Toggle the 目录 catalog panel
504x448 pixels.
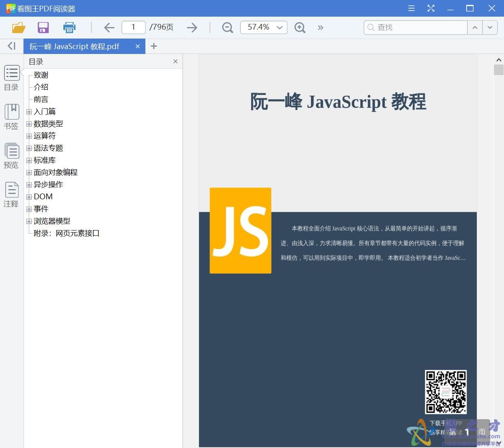click(11, 77)
